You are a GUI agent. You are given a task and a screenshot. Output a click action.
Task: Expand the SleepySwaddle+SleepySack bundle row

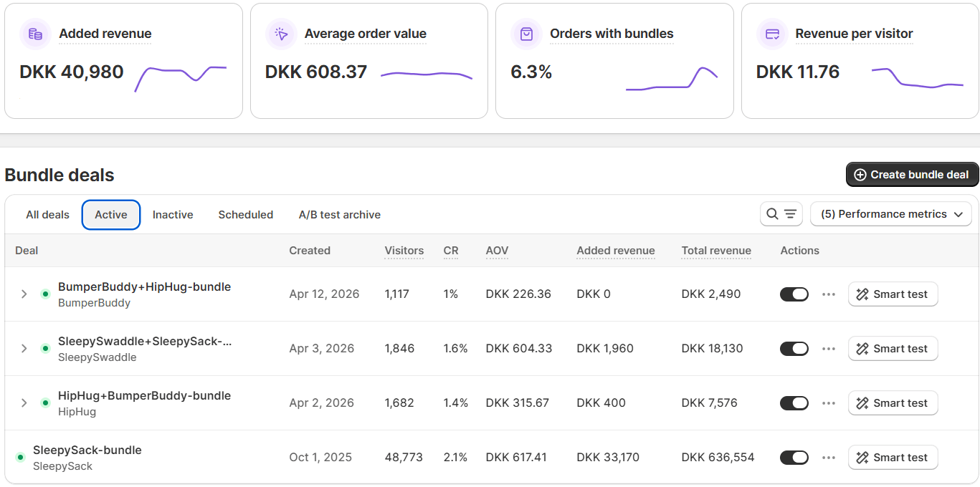coord(24,349)
